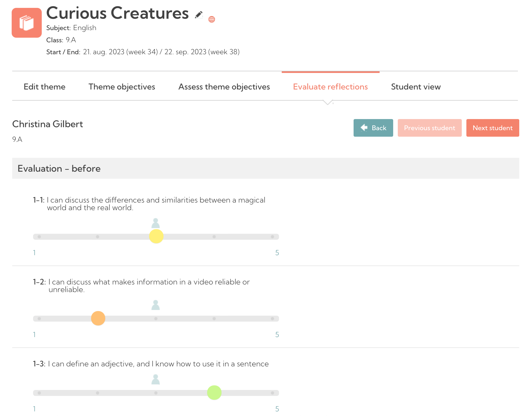
Task: Switch to Student view tab
Action: tap(416, 87)
